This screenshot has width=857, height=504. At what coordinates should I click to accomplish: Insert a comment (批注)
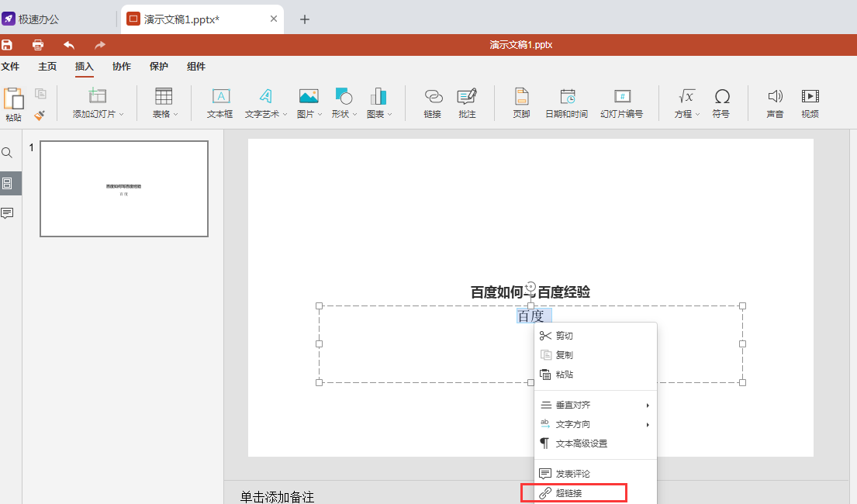[467, 103]
